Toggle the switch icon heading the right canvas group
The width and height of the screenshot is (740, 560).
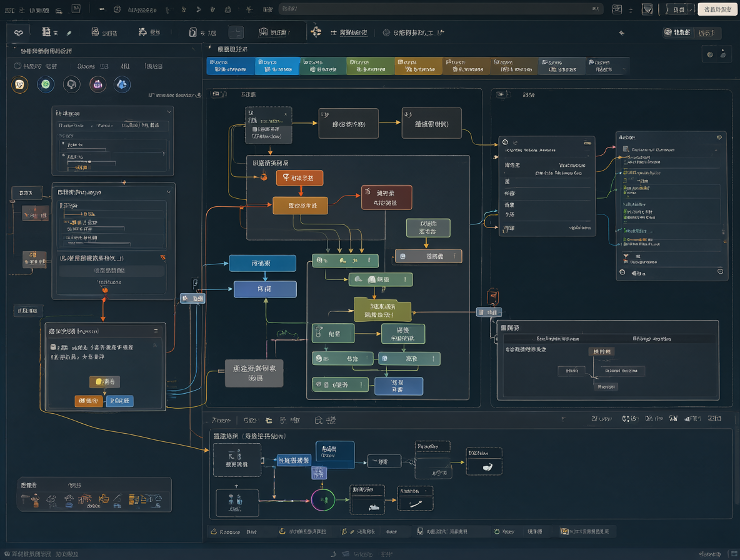click(503, 94)
